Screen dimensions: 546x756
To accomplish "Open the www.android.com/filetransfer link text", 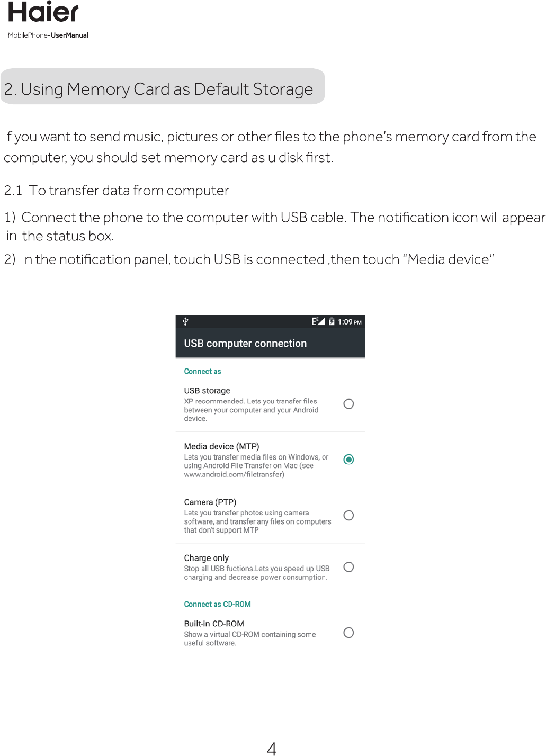I will click(x=234, y=475).
